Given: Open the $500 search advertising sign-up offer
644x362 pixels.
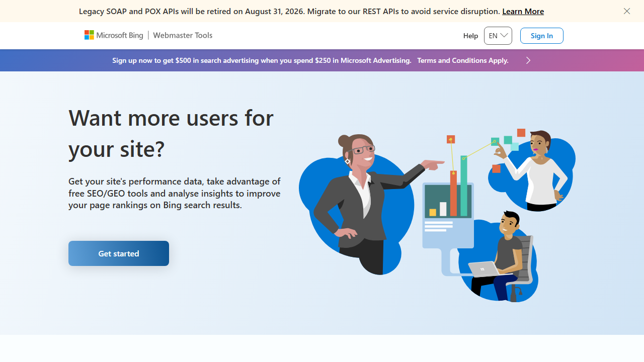Looking at the screenshot, I should [x=262, y=60].
